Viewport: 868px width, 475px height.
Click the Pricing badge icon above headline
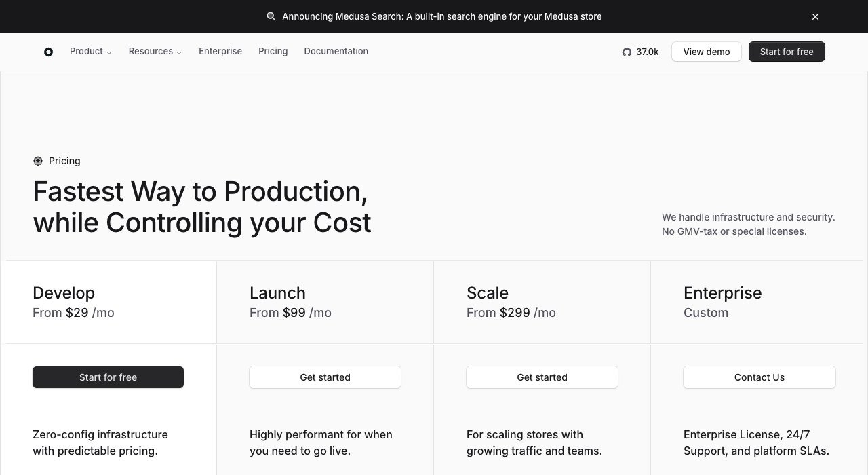[38, 161]
